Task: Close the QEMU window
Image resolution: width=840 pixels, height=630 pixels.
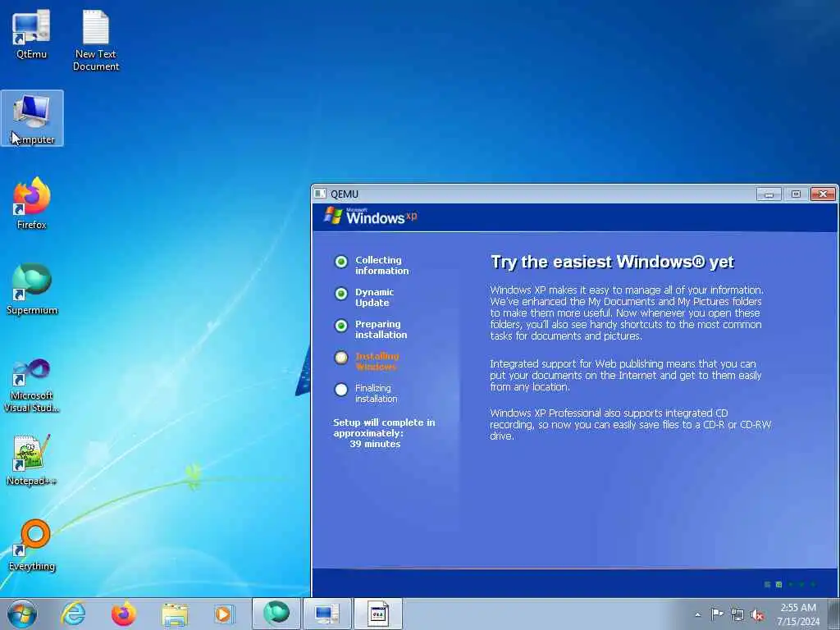Action: click(x=823, y=194)
